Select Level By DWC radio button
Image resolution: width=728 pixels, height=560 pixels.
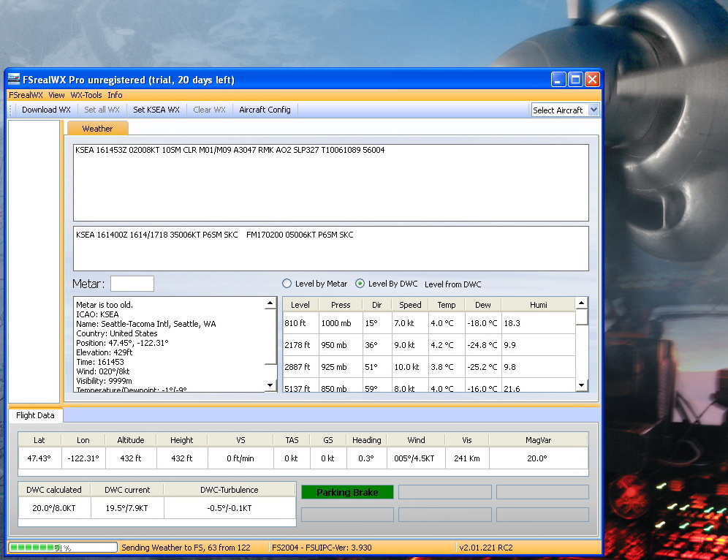click(x=360, y=284)
